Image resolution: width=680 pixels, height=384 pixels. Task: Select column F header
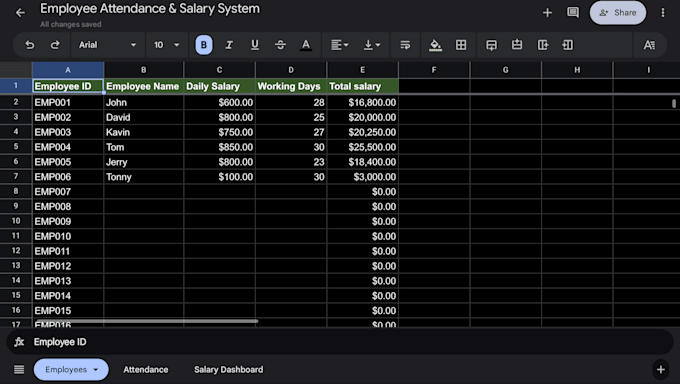(434, 70)
